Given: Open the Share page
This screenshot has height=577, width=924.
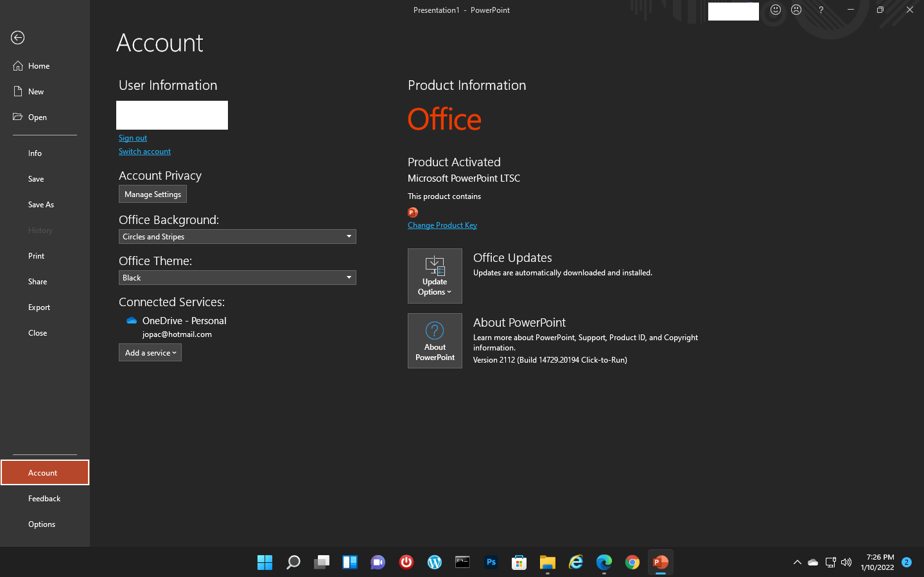Looking at the screenshot, I should pos(45,282).
